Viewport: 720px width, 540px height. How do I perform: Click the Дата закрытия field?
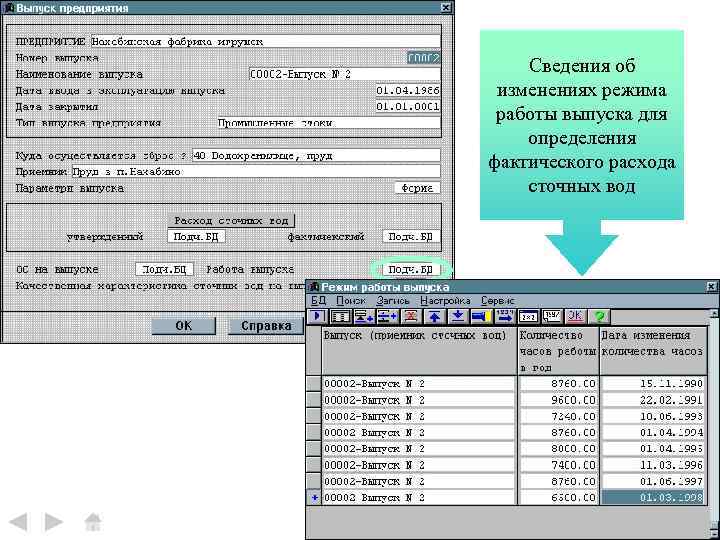[408, 107]
